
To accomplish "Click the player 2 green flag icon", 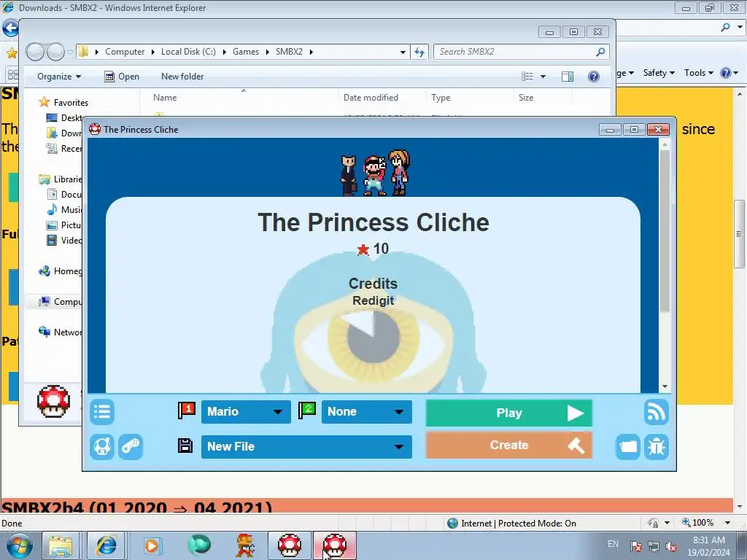I will [307, 410].
